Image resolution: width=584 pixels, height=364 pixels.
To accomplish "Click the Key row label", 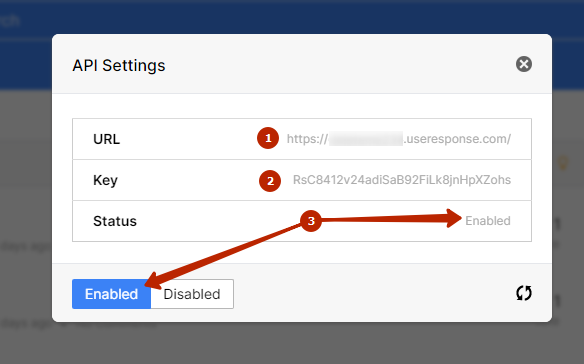I will 105,180.
